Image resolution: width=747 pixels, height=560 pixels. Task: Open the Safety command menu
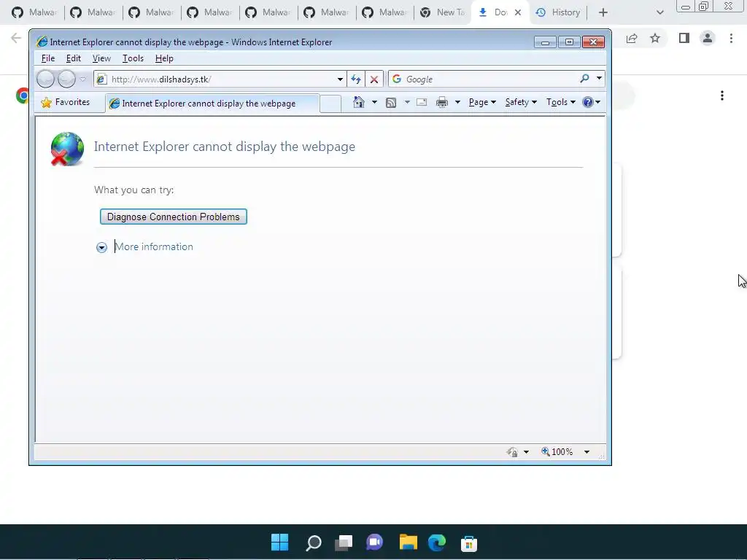click(521, 102)
